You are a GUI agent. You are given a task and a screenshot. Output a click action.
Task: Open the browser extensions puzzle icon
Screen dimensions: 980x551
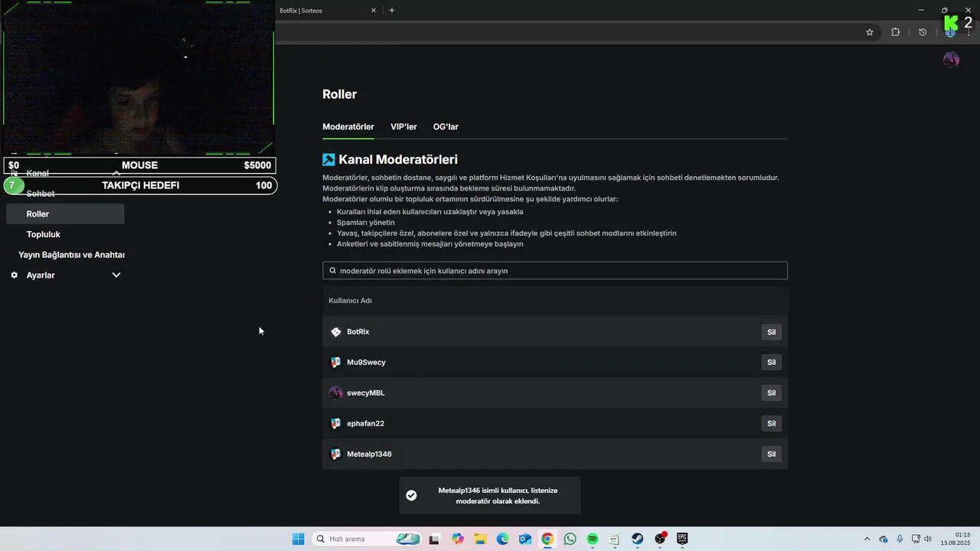point(895,32)
